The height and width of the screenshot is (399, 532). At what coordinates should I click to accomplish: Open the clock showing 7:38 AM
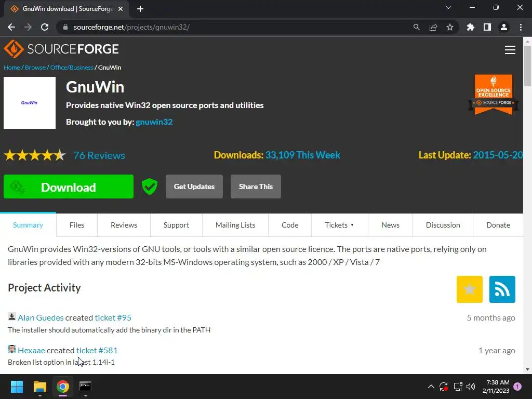[x=496, y=387]
